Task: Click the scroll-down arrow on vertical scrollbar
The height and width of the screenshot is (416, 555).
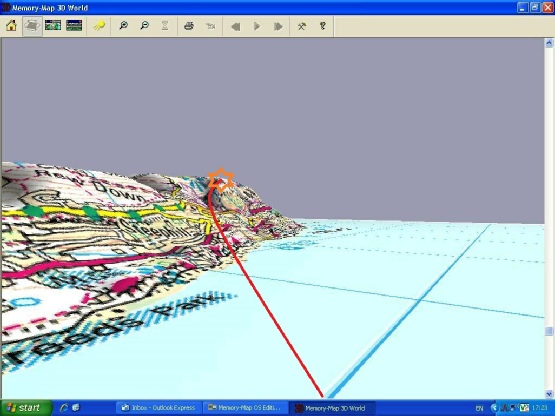Action: [x=549, y=394]
